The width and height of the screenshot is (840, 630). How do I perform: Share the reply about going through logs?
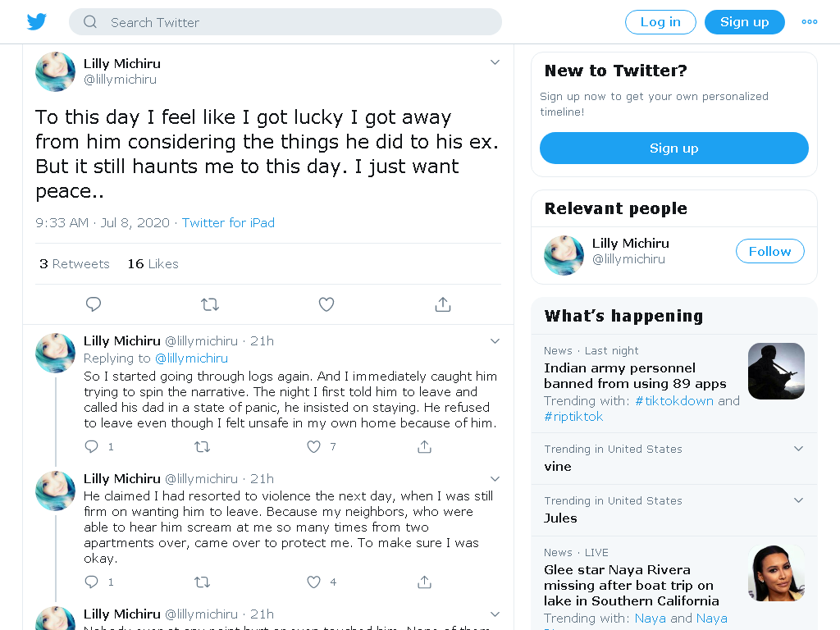[424, 446]
